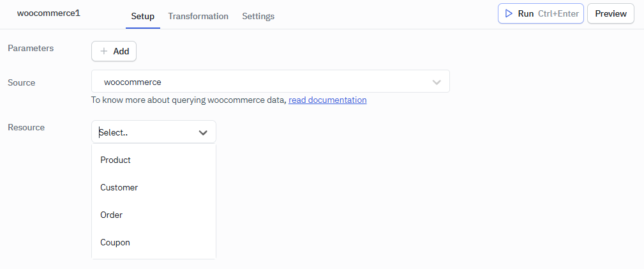Choose Customer from the Resource list
Screen dimensions: 644x269
119,187
